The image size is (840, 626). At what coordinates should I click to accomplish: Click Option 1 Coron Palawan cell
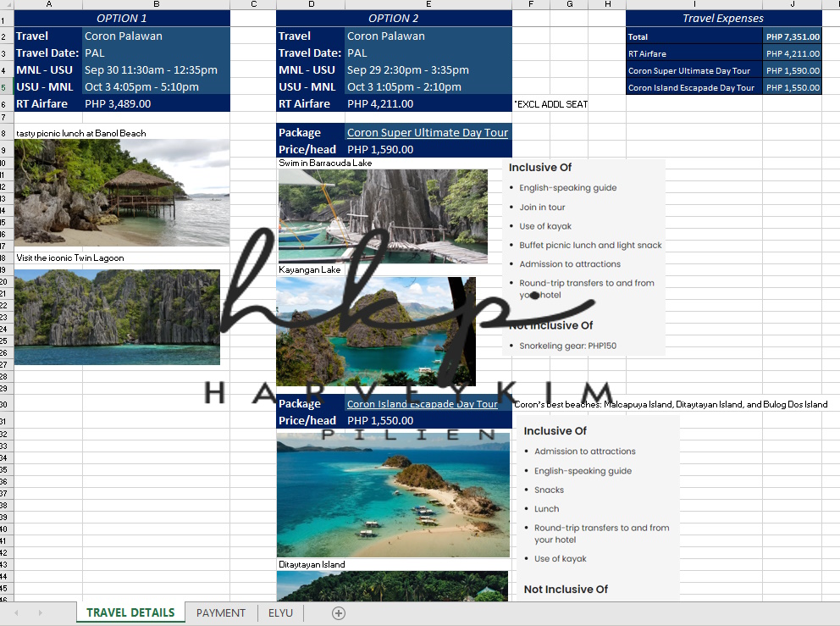tap(157, 36)
